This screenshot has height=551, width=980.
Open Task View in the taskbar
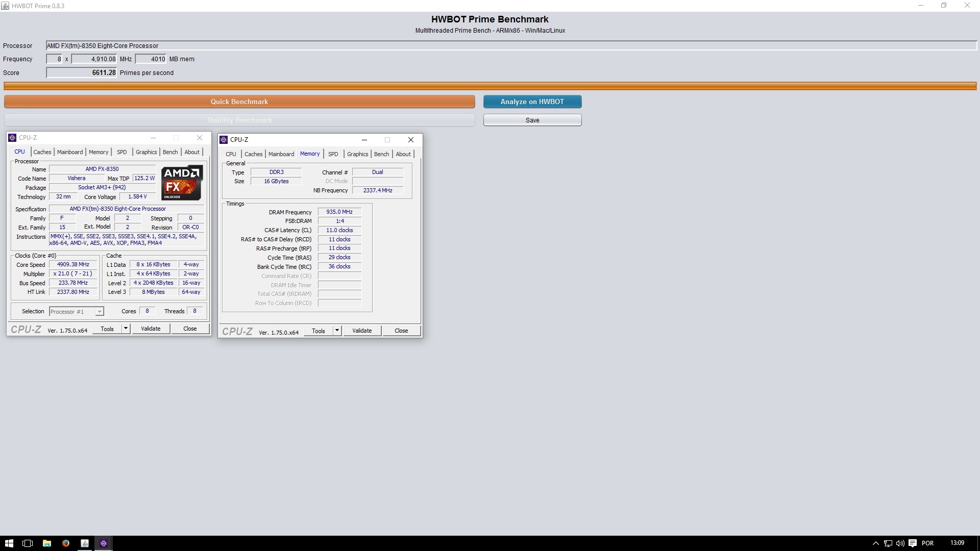(x=28, y=543)
